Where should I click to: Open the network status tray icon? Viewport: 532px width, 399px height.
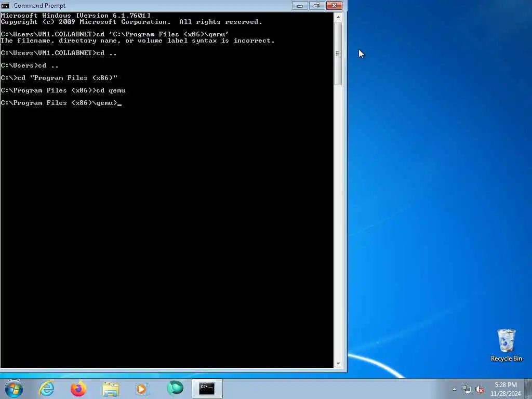tap(467, 390)
